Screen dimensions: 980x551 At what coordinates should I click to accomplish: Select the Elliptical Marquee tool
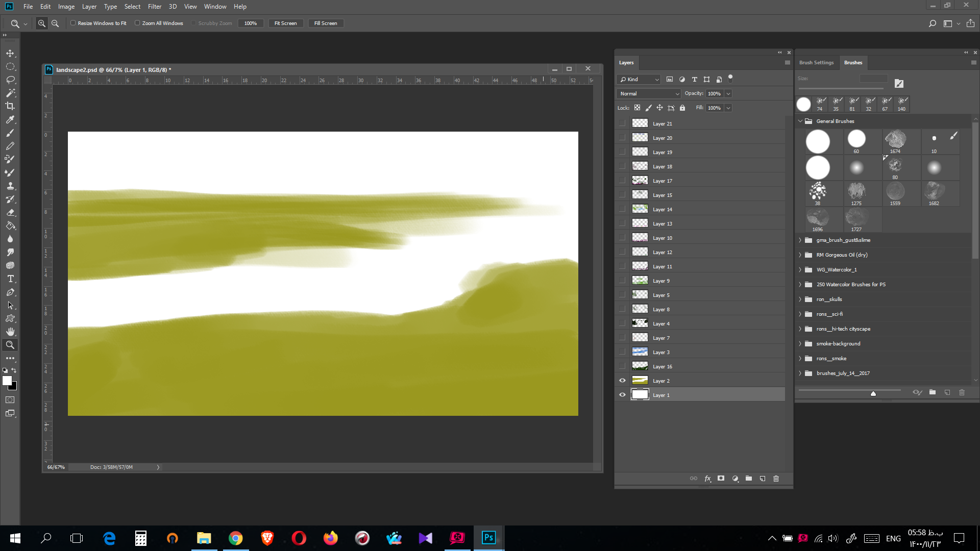[10, 66]
